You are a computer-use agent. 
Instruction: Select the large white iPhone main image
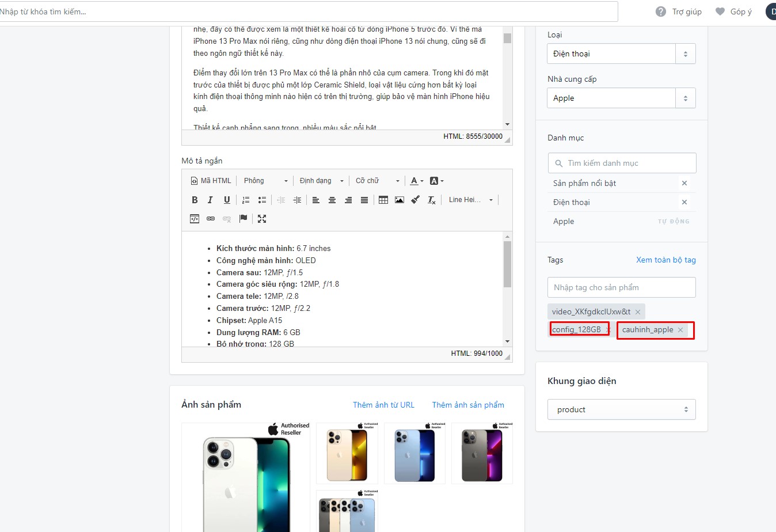(246, 477)
